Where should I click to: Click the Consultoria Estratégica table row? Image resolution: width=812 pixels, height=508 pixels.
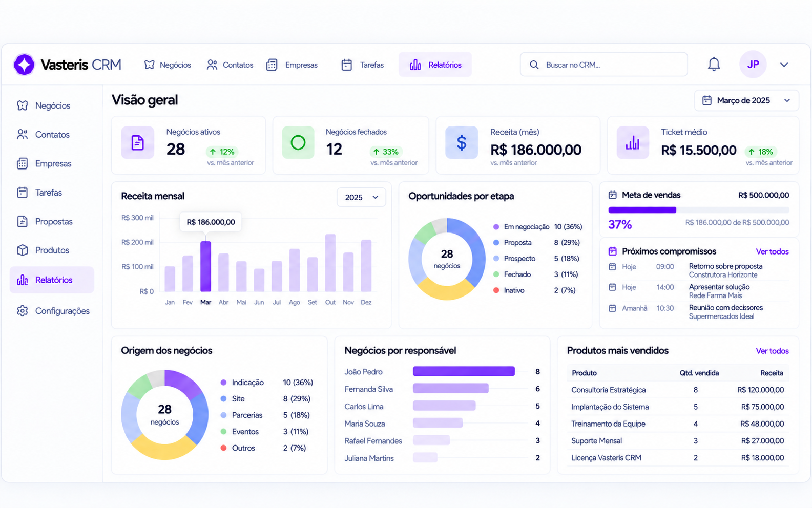(x=677, y=390)
